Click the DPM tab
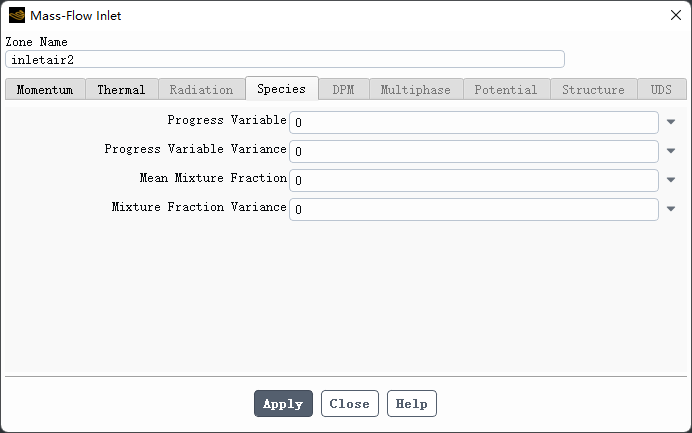Viewport: 692px width, 433px height. tap(343, 89)
